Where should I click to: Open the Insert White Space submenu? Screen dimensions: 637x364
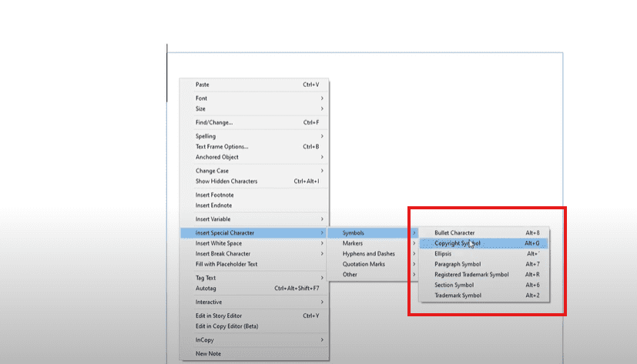218,243
